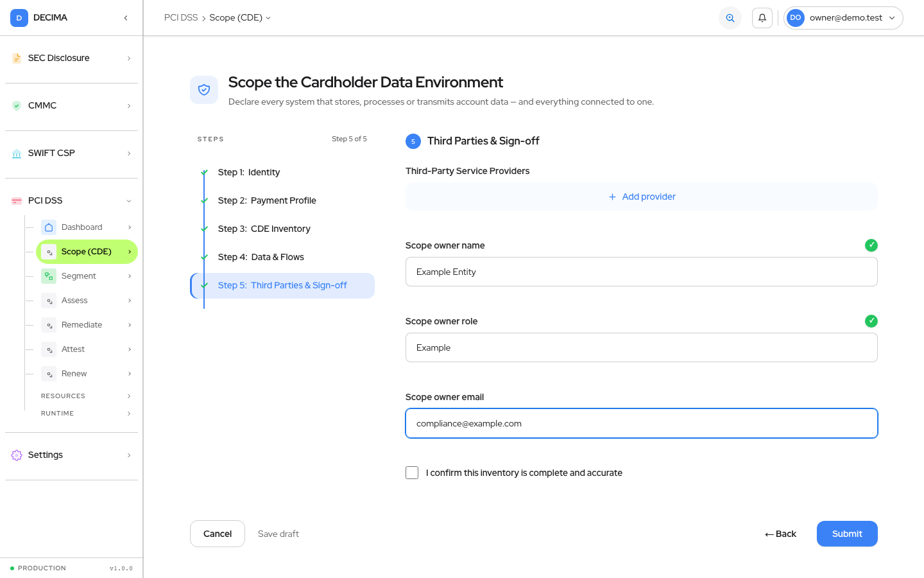924x578 pixels.
Task: Click the PCI DSS card icon
Action: pos(17,201)
